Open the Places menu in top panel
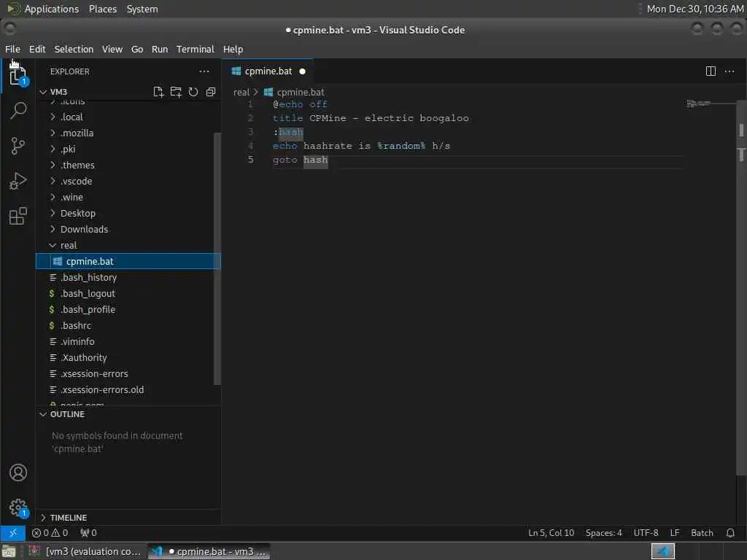 click(102, 9)
